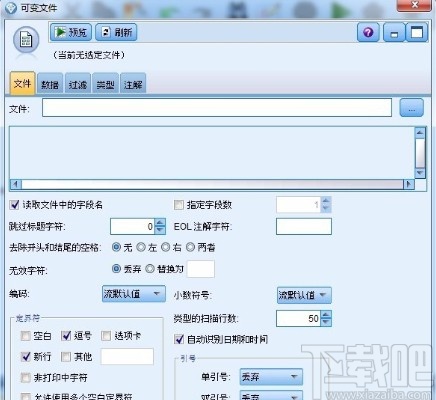Toggle 自动识别日期和时间 checkbox
This screenshot has width=436, height=400.
179,339
